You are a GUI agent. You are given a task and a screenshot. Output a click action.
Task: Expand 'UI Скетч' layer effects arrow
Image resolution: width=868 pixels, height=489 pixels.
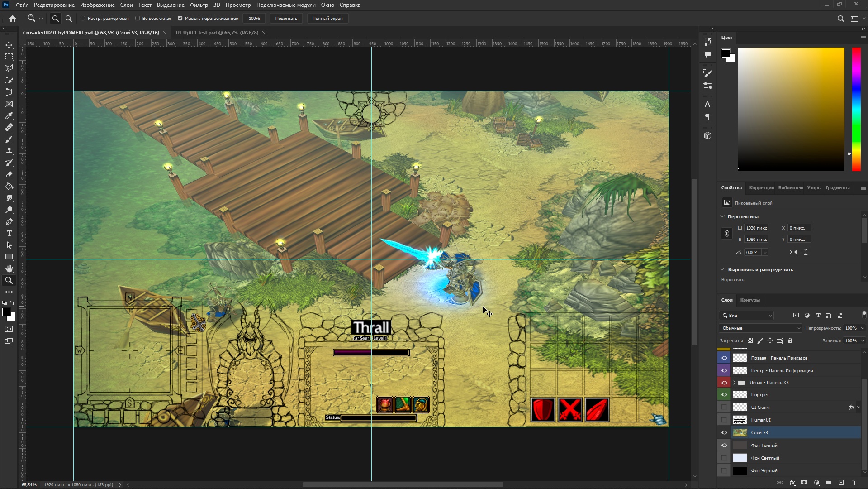(x=859, y=407)
